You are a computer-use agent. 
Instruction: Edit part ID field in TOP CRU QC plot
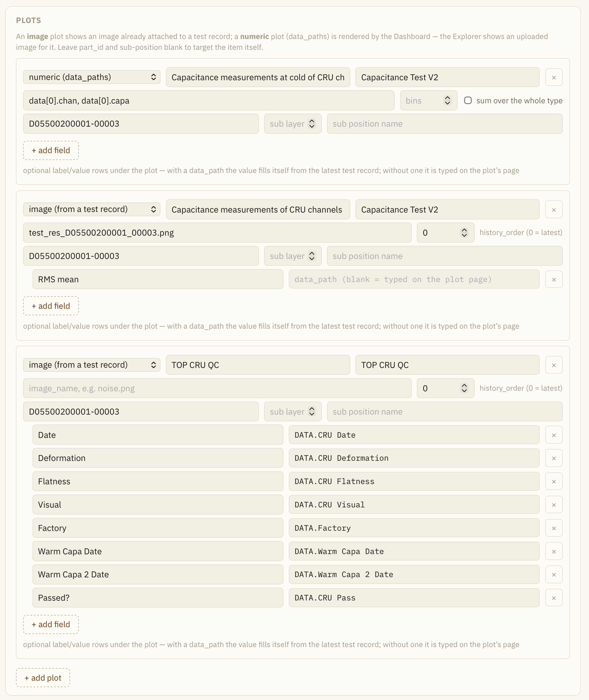141,411
